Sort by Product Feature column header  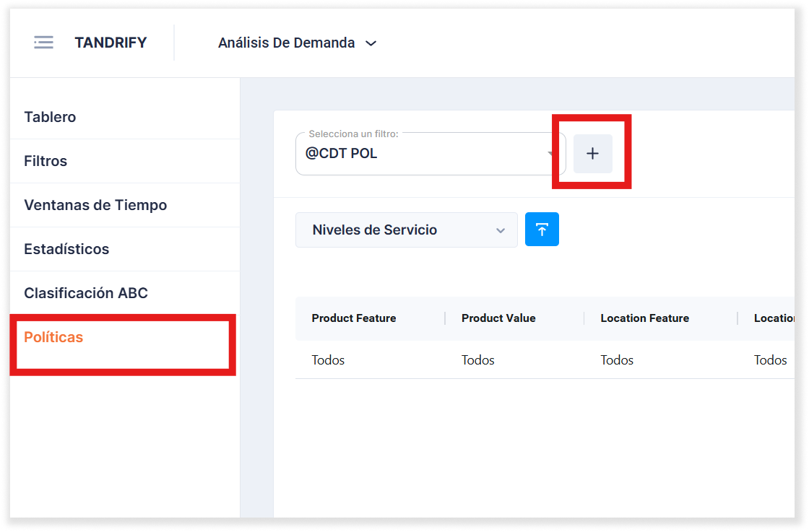coord(354,318)
